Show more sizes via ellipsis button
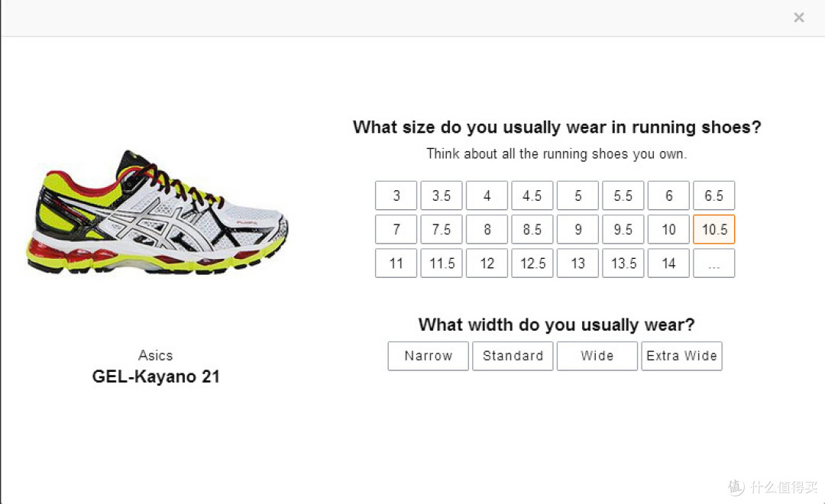 click(714, 263)
